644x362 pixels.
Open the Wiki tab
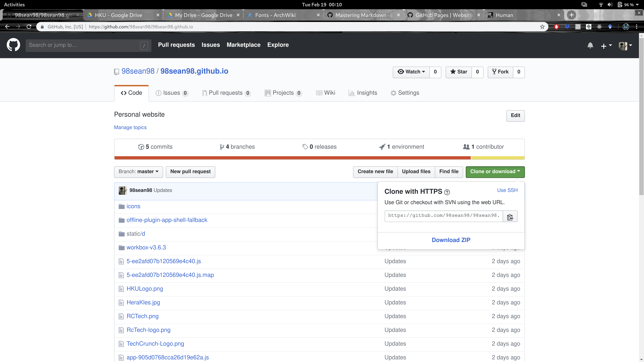tap(326, 93)
